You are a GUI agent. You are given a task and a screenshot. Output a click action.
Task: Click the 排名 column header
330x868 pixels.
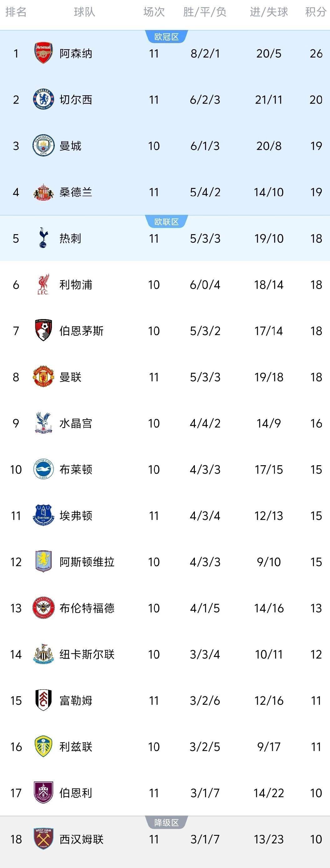click(16, 12)
